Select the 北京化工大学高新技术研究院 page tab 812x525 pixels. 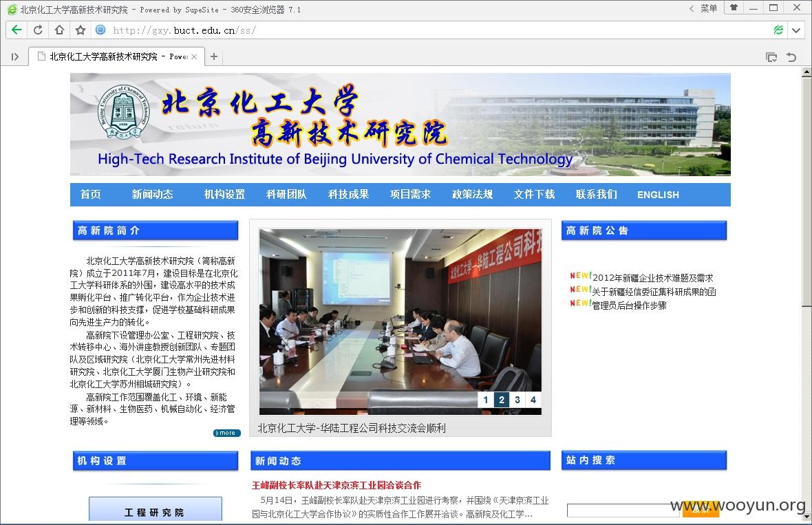(x=116, y=56)
